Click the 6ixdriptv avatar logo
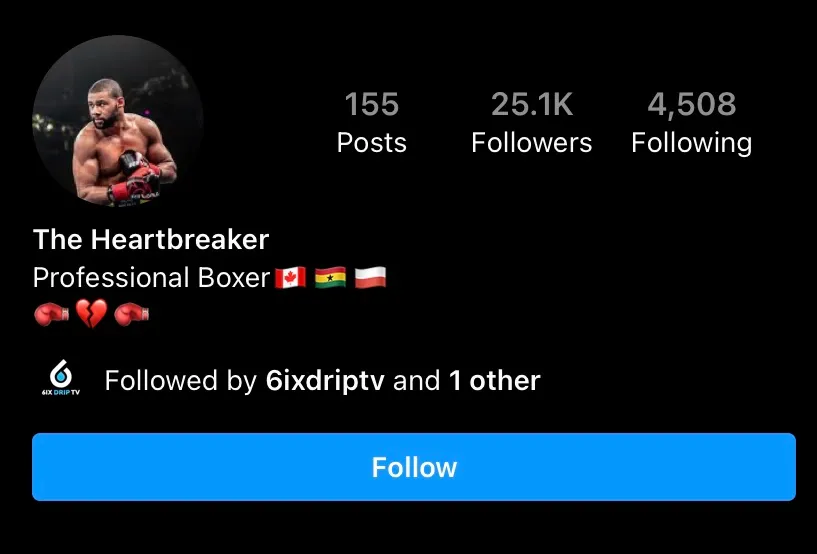Image resolution: width=817 pixels, height=554 pixels. [x=61, y=377]
